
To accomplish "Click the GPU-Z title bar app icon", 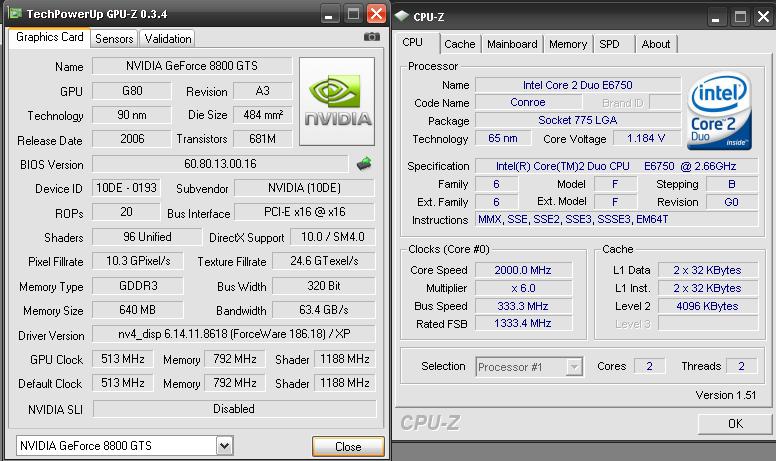I will click(x=15, y=13).
